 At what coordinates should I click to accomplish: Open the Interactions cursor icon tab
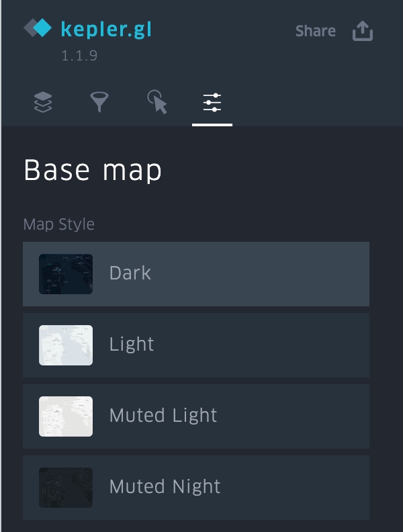[x=157, y=102]
